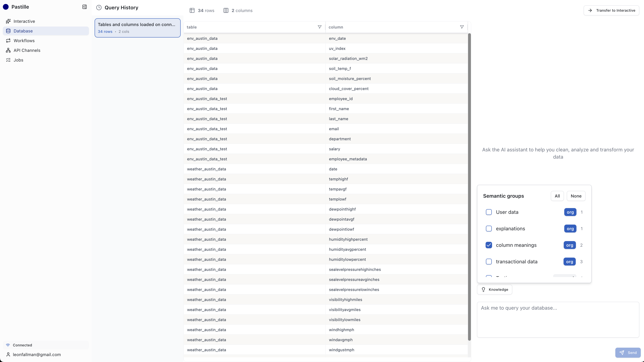The height and width of the screenshot is (362, 644).
Task: Click the table's vertical scrollbar
Action: tap(469, 187)
